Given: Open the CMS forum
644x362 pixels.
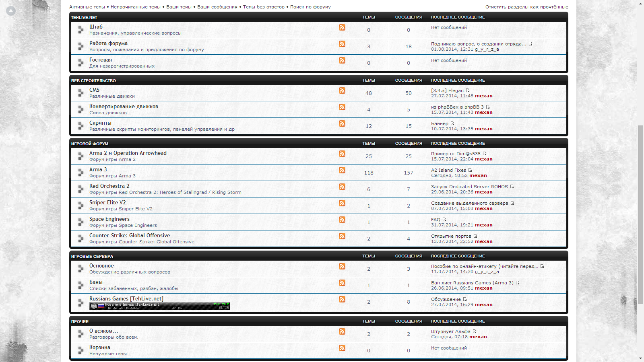Looking at the screenshot, I should click(x=94, y=90).
